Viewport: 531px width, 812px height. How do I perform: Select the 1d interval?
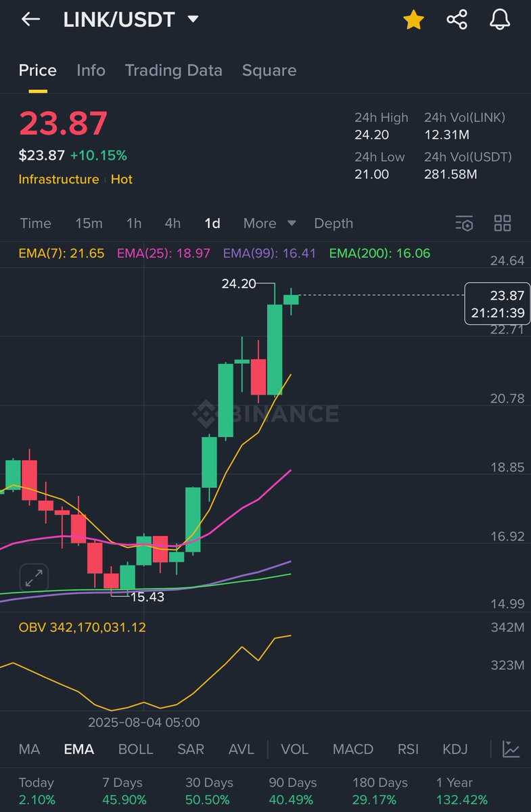pos(212,223)
